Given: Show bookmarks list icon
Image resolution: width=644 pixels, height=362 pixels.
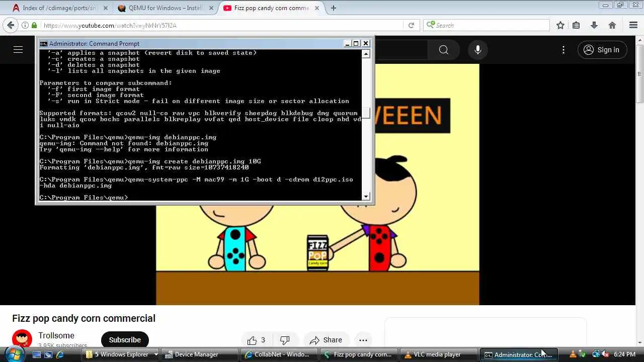Looking at the screenshot, I should (x=577, y=25).
